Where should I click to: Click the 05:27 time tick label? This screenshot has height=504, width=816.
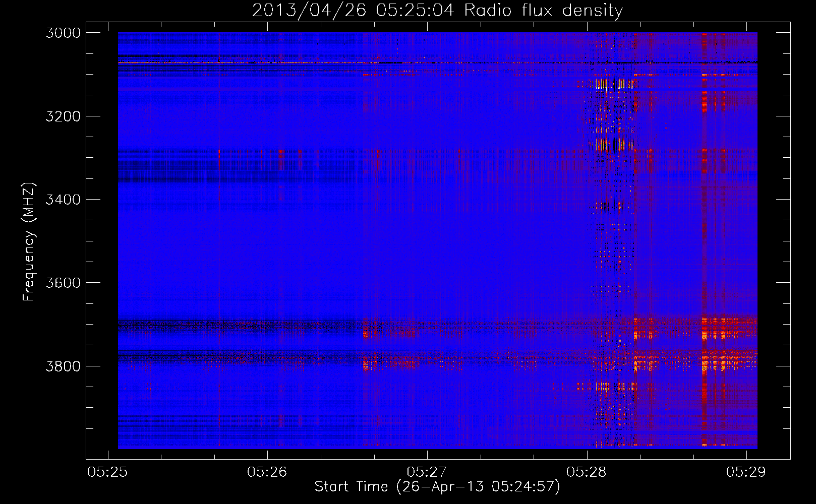pyautogui.click(x=427, y=472)
